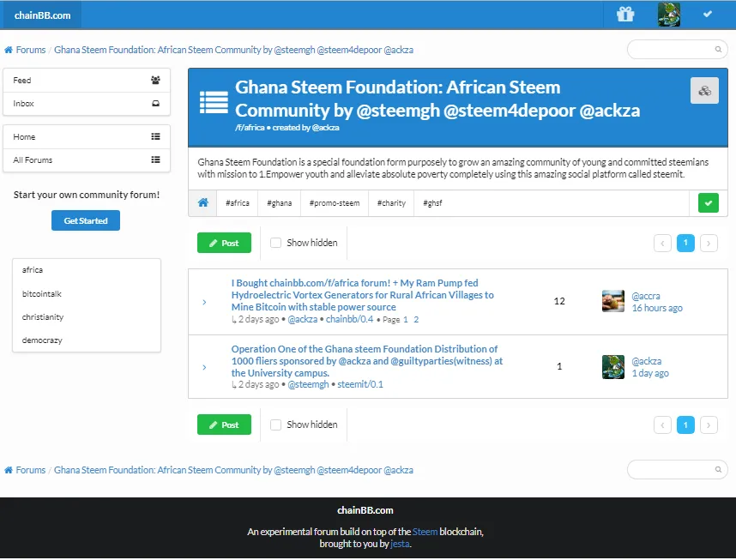Image resolution: width=736 pixels, height=560 pixels.
Task: Open @ackza author link on Ram Pump post
Action: pyautogui.click(x=302, y=319)
